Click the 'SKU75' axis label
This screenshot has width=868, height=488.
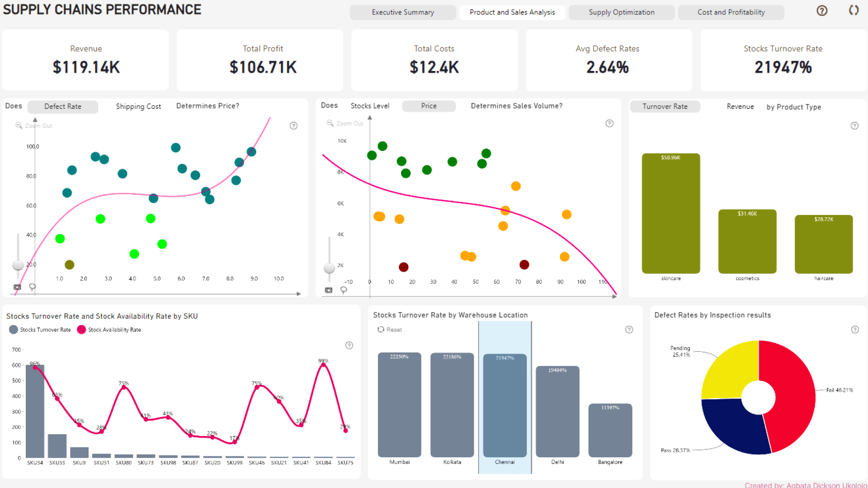pyautogui.click(x=345, y=462)
